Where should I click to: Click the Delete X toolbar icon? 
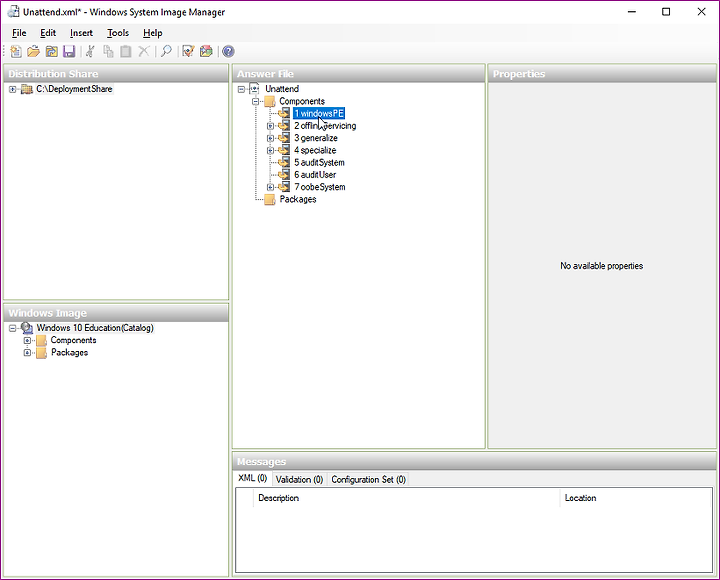(144, 51)
